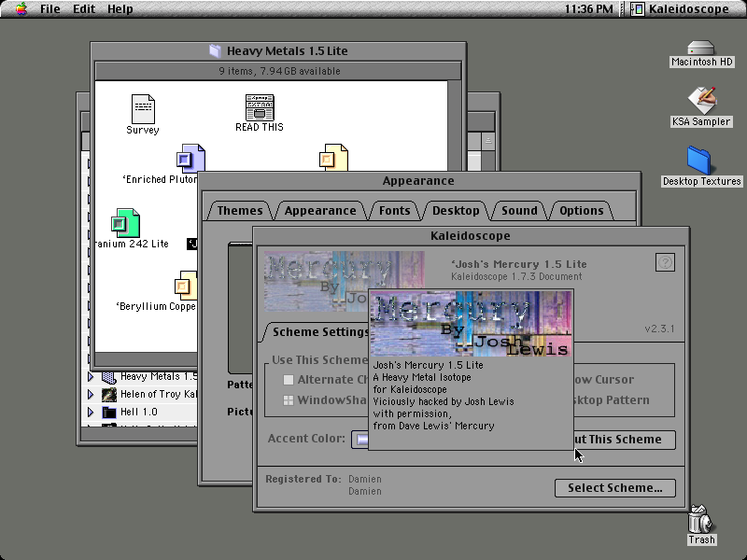The image size is (747, 560).
Task: Click the '9 items, 7.94 GB available' header
Action: tap(279, 71)
